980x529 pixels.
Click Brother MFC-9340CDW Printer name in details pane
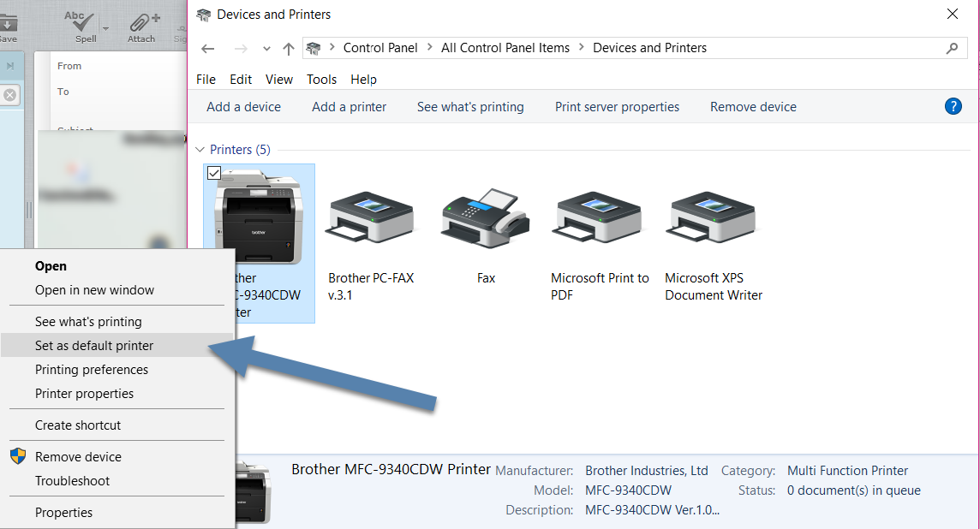(391, 469)
